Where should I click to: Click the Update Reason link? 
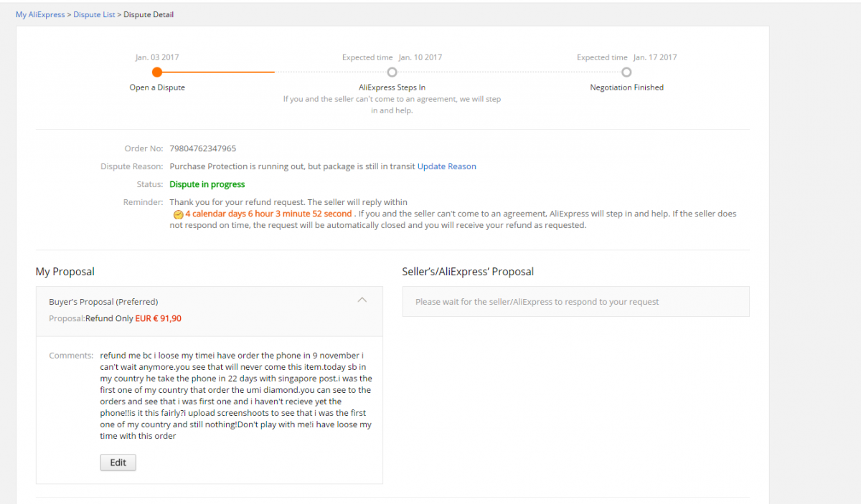(447, 166)
